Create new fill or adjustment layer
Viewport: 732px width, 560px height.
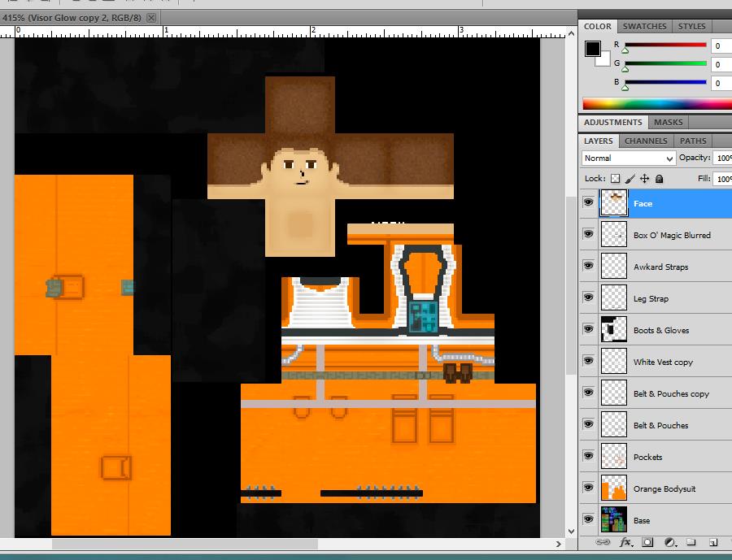point(670,542)
